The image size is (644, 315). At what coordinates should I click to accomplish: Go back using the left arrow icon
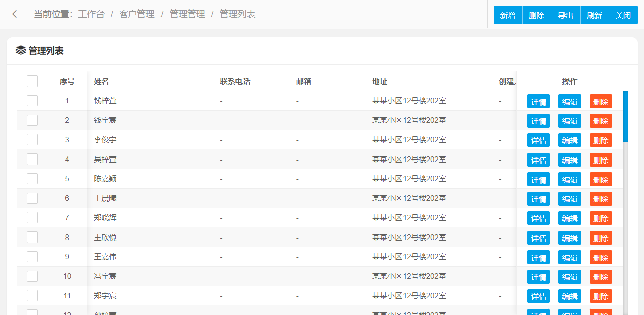pyautogui.click(x=15, y=14)
